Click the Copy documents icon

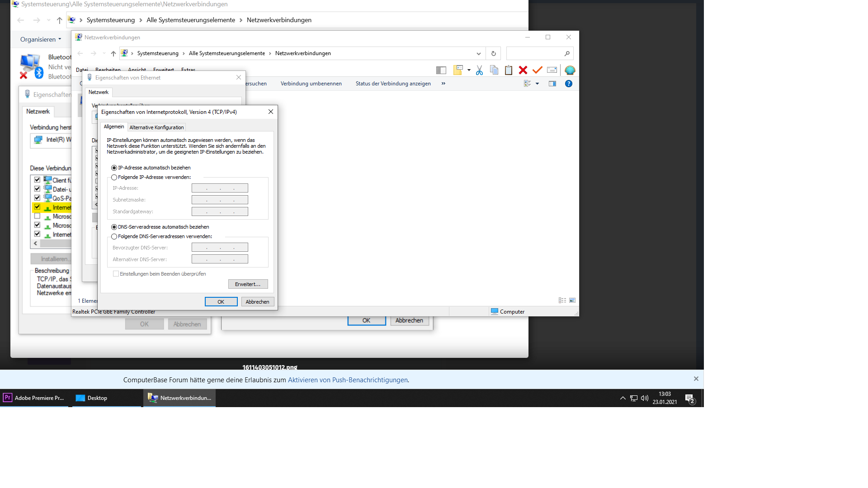pyautogui.click(x=494, y=70)
